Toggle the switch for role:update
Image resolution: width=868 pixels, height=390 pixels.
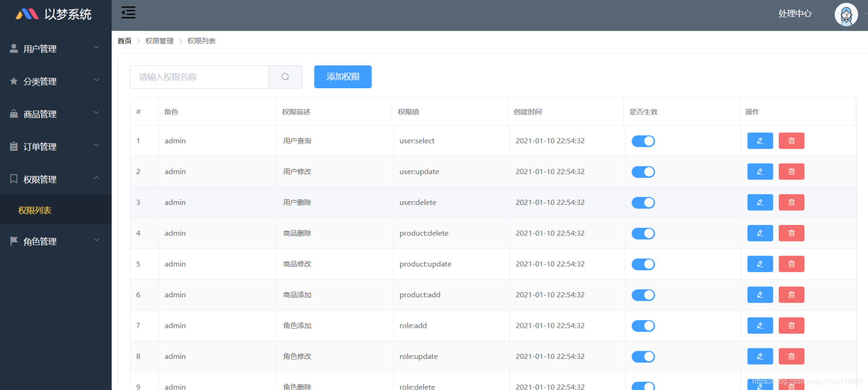tap(643, 357)
